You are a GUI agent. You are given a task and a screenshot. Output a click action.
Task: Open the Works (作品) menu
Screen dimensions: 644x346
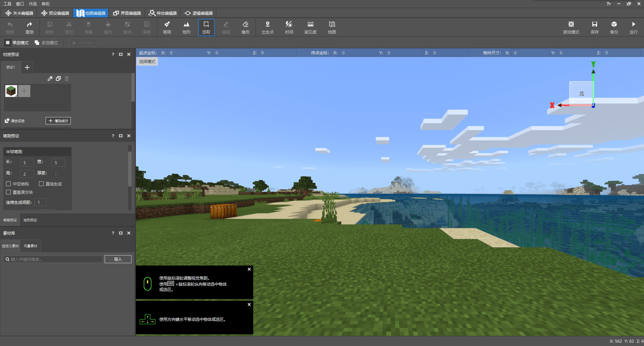click(33, 4)
